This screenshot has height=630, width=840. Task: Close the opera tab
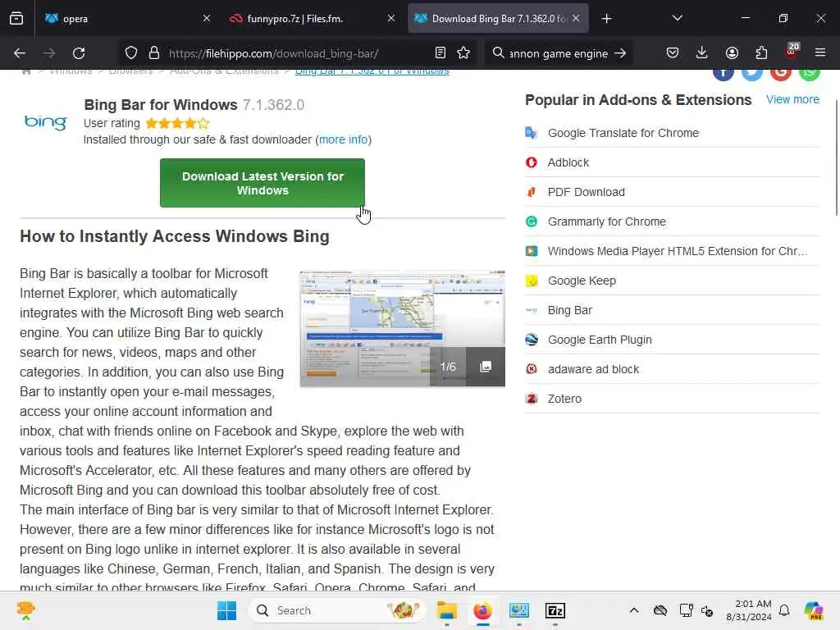[x=207, y=18]
